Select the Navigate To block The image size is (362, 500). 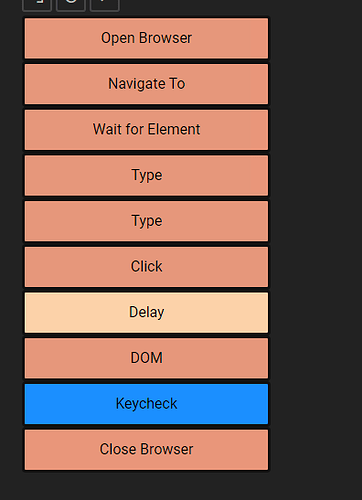(146, 84)
